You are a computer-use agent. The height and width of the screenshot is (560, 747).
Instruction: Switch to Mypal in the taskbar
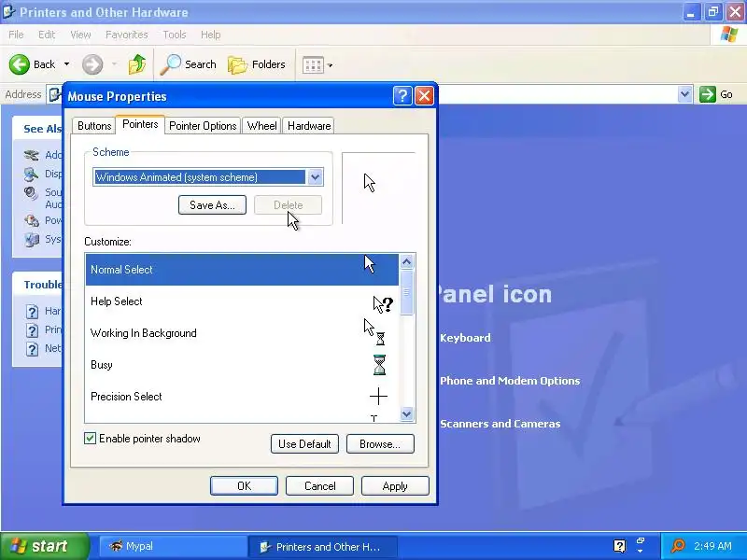pos(172,546)
